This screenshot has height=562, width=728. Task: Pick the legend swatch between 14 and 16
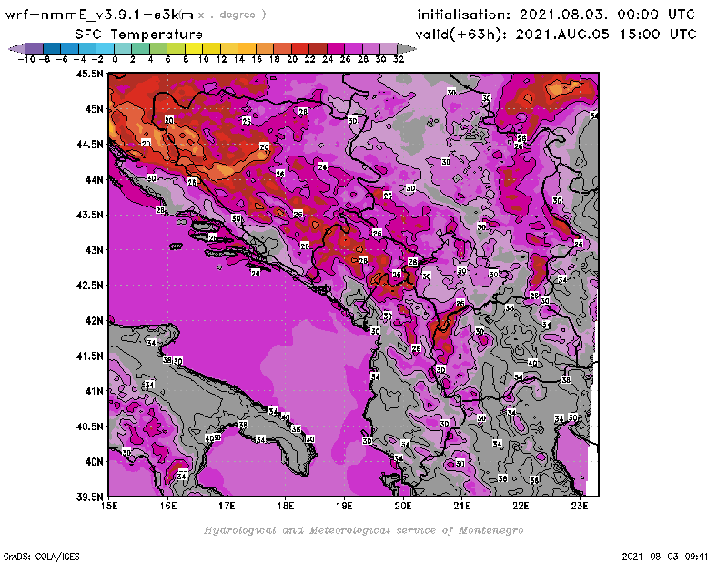247,48
